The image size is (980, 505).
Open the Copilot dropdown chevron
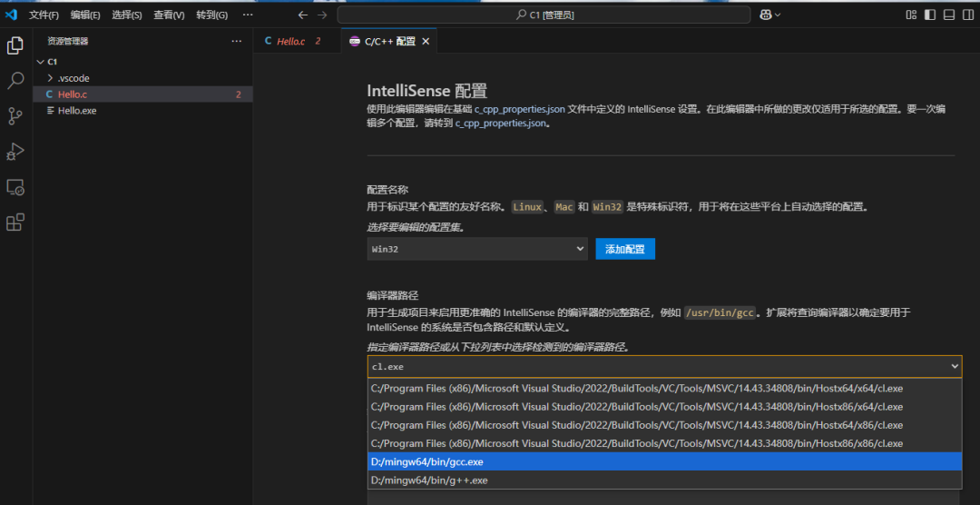(x=778, y=15)
